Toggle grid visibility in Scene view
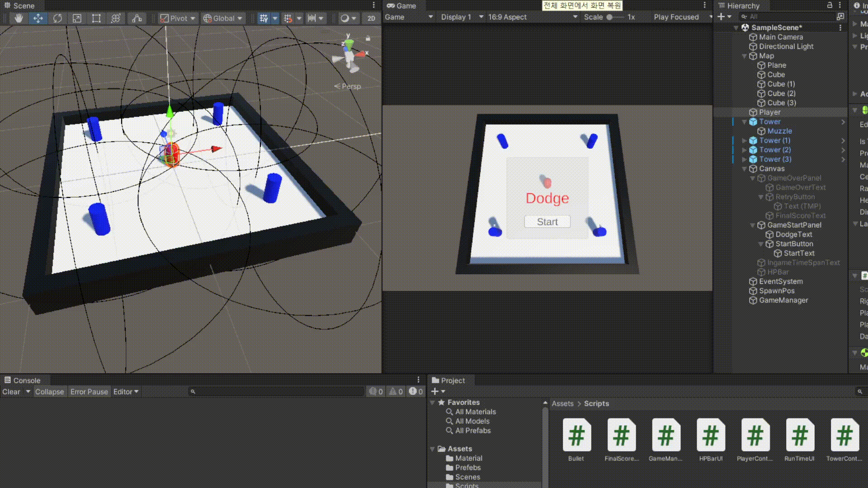 coord(264,18)
